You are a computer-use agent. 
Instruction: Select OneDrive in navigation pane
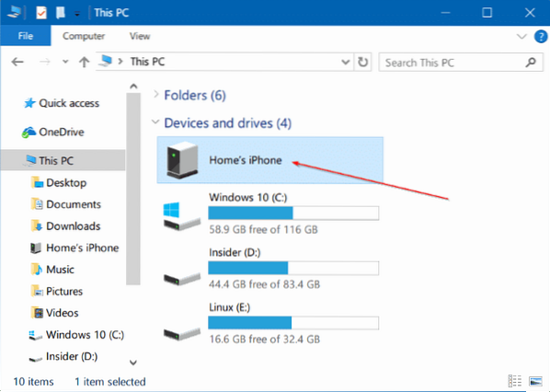point(62,132)
